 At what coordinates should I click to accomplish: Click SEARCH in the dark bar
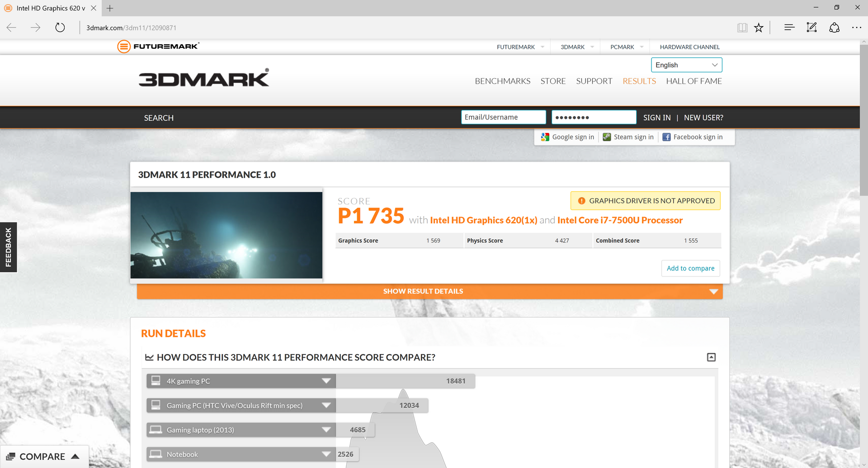159,118
